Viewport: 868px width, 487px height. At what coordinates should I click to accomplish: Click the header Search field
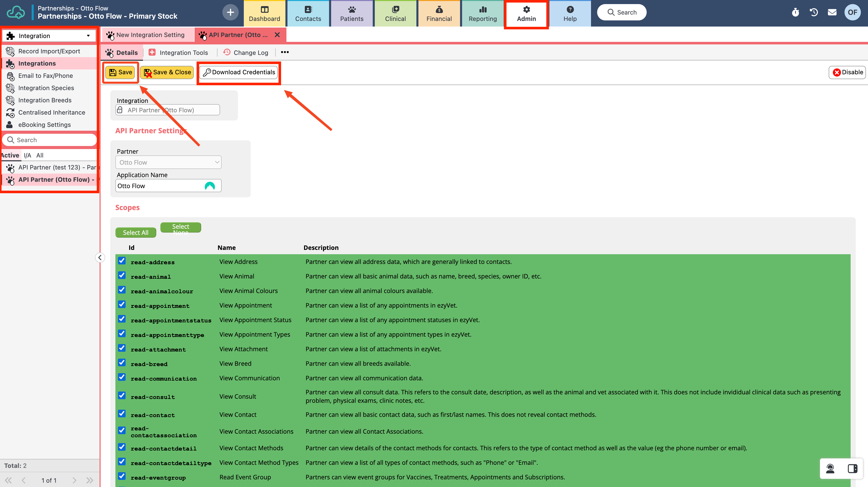622,13
